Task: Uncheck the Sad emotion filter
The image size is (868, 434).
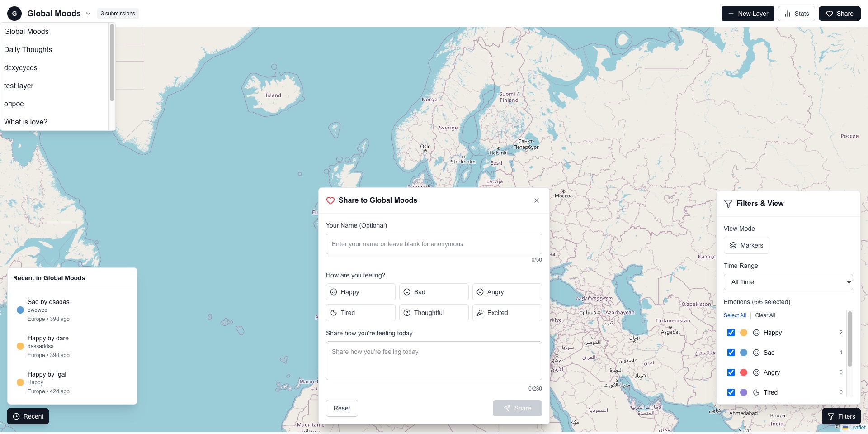Action: (731, 353)
